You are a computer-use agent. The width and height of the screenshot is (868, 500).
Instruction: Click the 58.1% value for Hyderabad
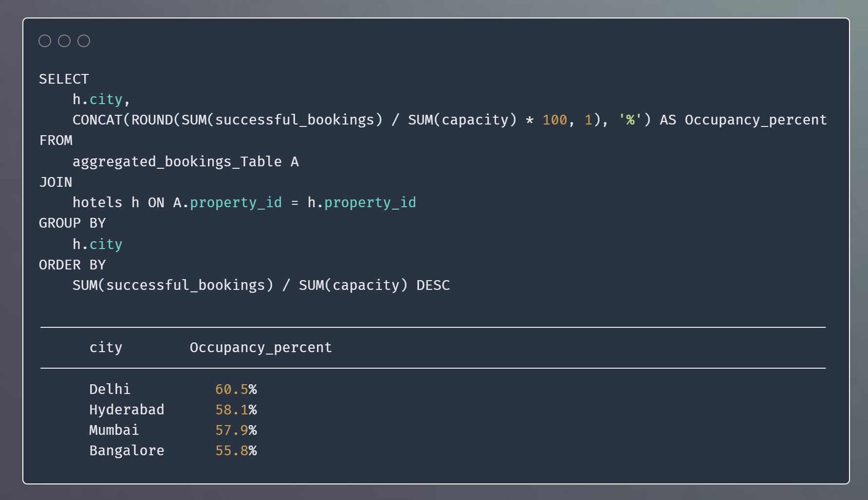pos(236,410)
